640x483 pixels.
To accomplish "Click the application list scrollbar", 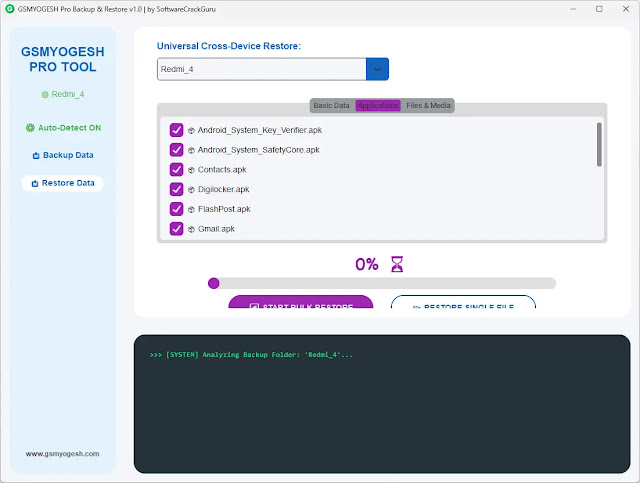I will click(x=599, y=144).
